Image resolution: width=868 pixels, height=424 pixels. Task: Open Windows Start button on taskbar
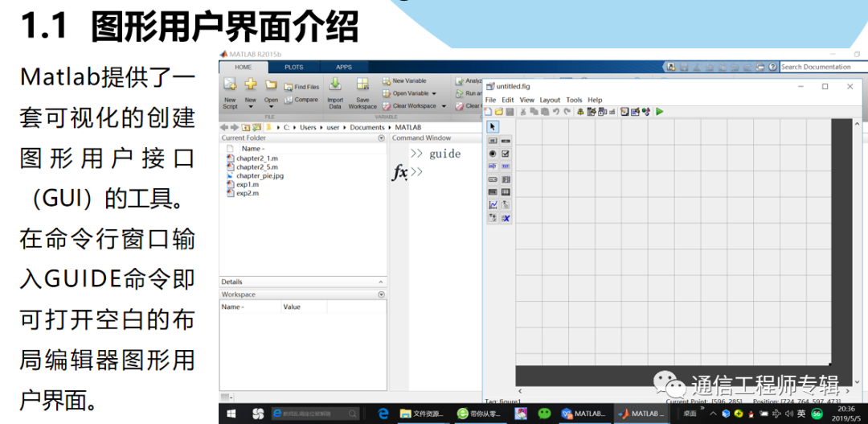click(231, 414)
